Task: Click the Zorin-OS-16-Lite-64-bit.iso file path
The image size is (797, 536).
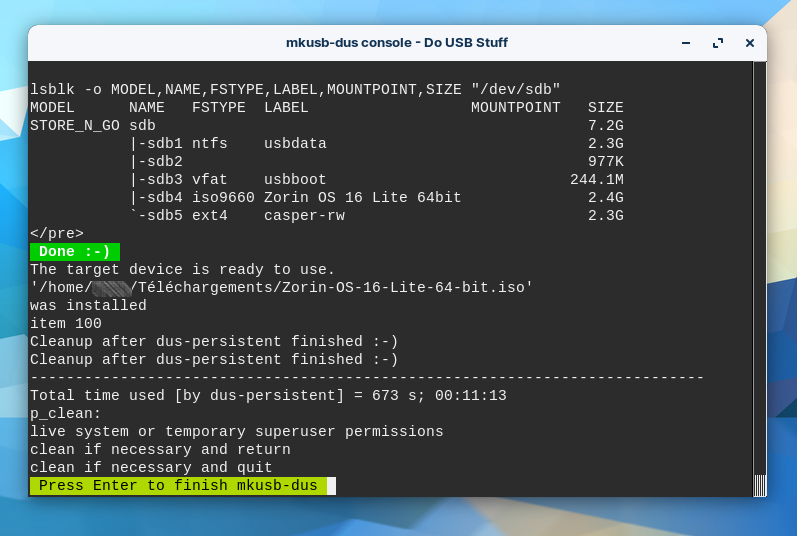Action: click(x=281, y=288)
